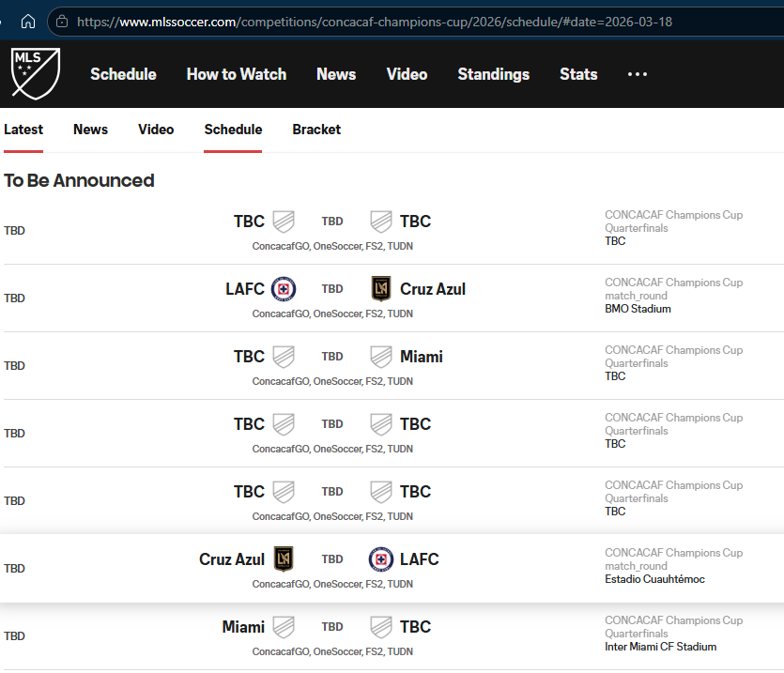Click right placeholder shield in first TBC match row
The width and height of the screenshot is (784, 673).
(x=381, y=222)
